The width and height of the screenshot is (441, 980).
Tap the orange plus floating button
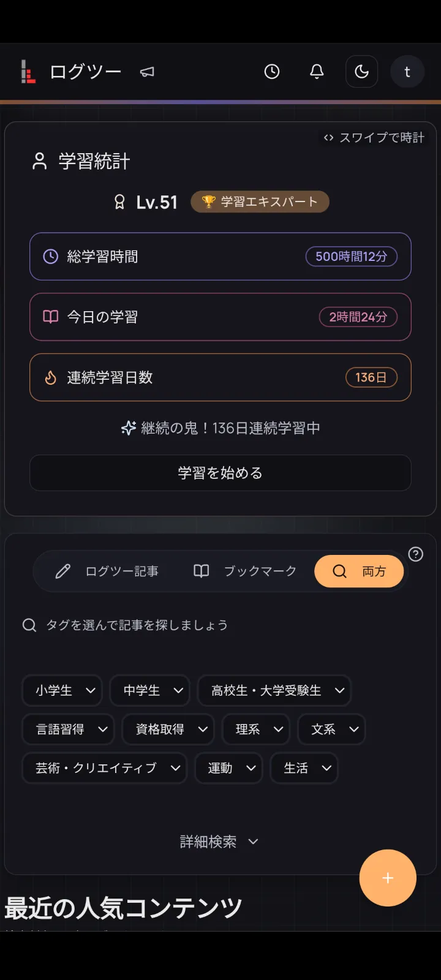tap(388, 878)
